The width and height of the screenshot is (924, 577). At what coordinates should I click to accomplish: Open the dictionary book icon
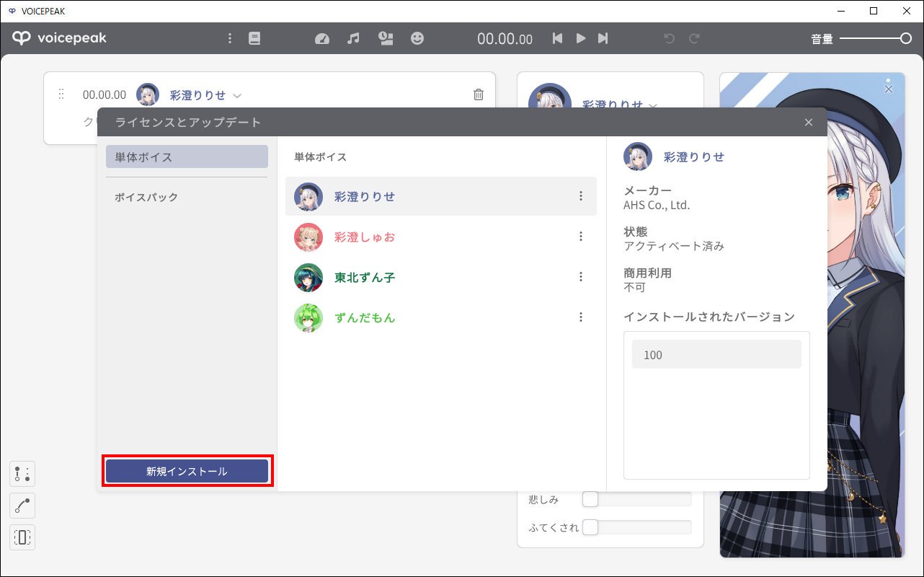254,38
